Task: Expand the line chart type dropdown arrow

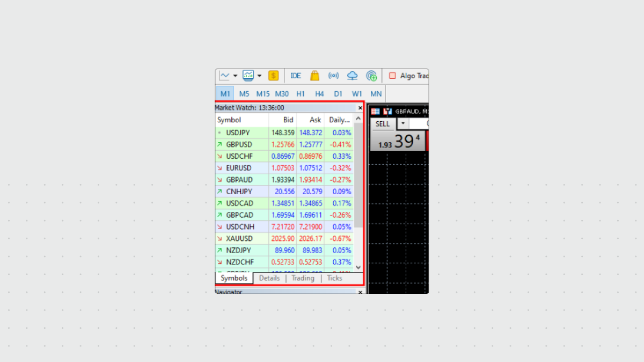Action: pyautogui.click(x=235, y=76)
